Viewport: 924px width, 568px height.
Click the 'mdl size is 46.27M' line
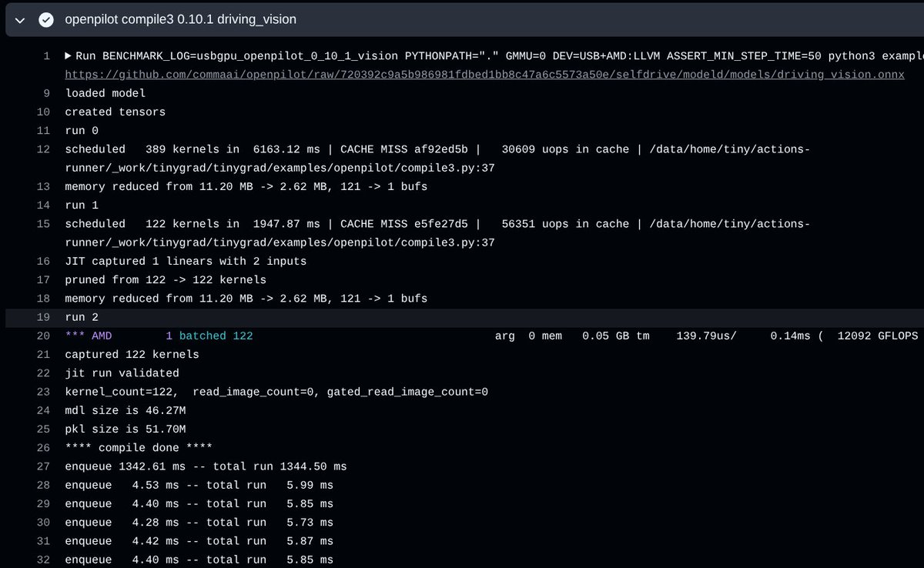click(x=125, y=410)
